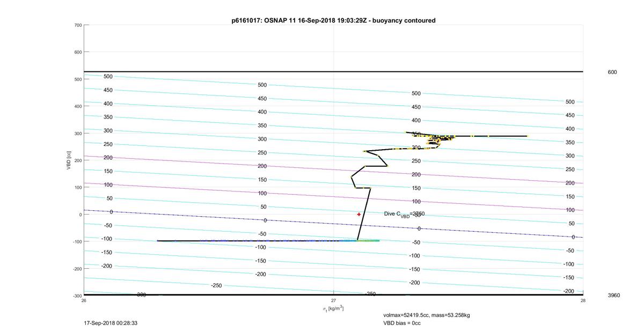Image resolution: width=644 pixels, height=332 pixels.
Task: Select the 600 label right of plot
Action: tap(612, 72)
